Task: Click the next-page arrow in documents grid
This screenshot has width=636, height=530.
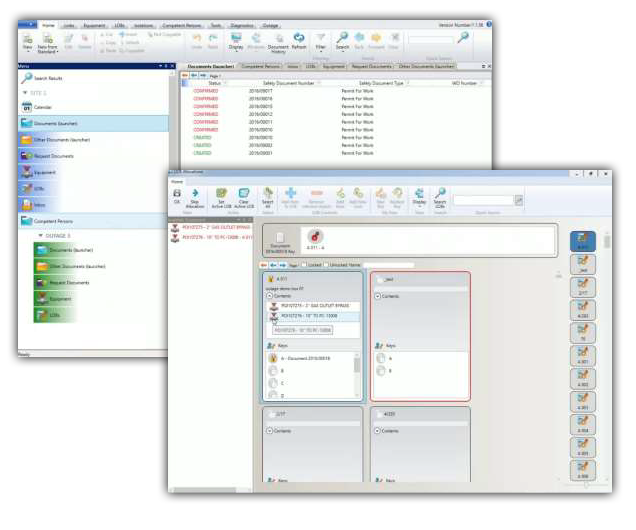Action: pos(203,75)
